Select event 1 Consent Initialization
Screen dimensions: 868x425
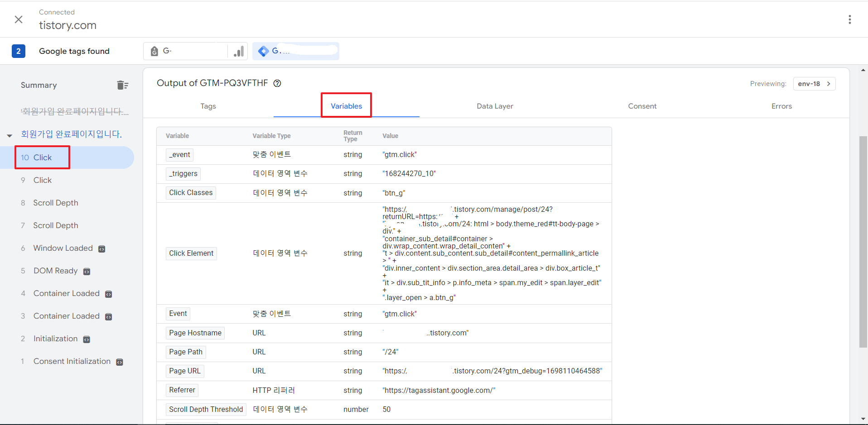[72, 361]
